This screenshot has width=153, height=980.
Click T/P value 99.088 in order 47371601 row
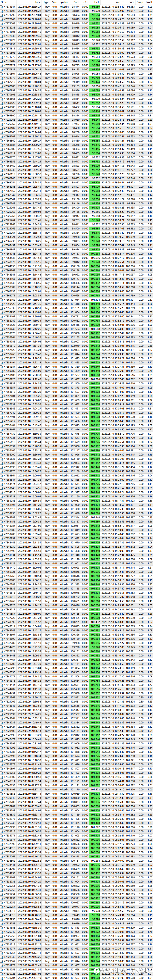pos(96,31)
